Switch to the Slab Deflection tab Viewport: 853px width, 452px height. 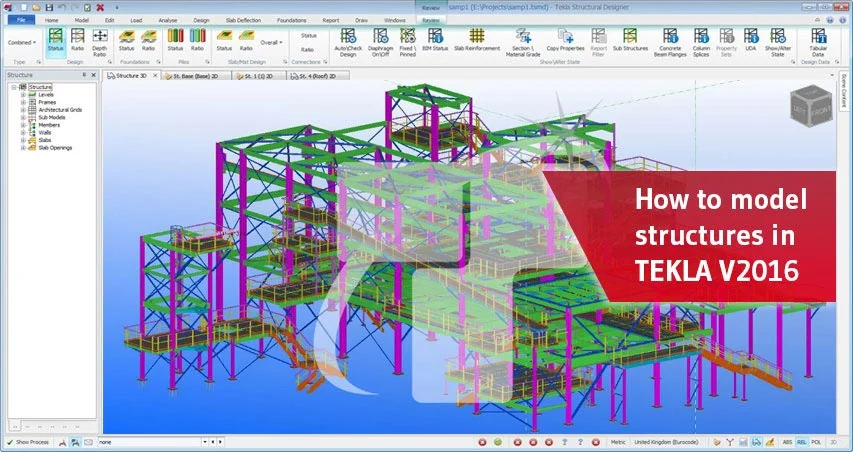[243, 20]
